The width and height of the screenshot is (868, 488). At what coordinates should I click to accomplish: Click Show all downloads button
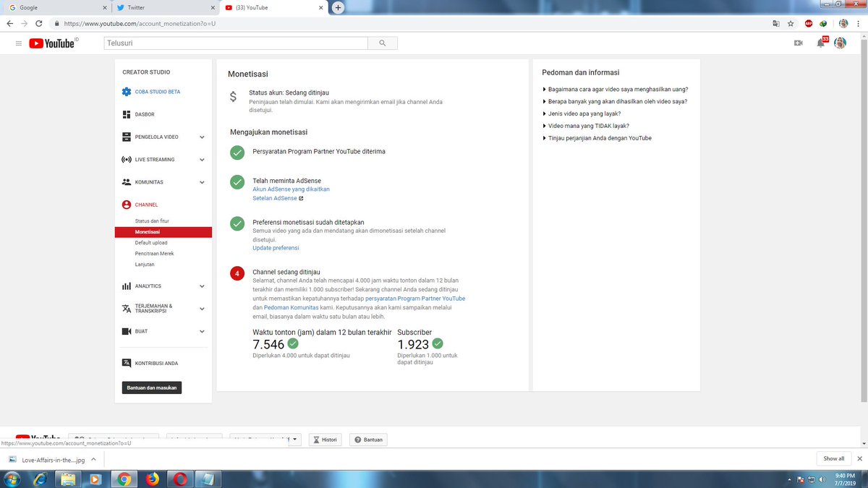(833, 458)
